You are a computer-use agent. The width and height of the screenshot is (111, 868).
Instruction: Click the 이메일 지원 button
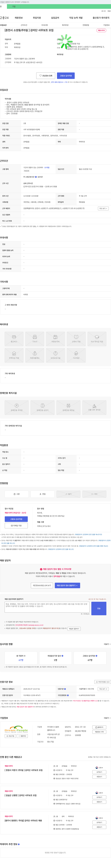(x=16, y=526)
